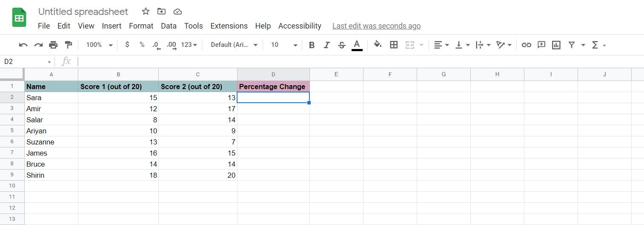644x225 pixels.
Task: Decrease decimal places
Action: coord(157,45)
